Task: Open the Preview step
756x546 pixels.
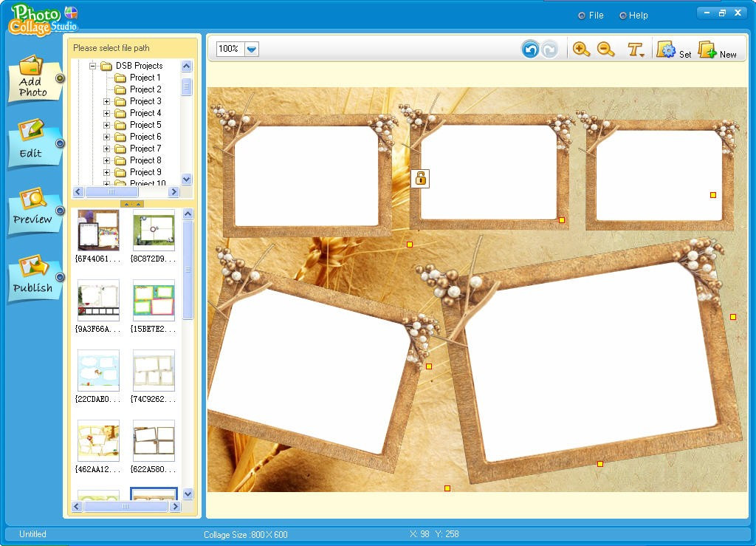Action: (x=34, y=211)
